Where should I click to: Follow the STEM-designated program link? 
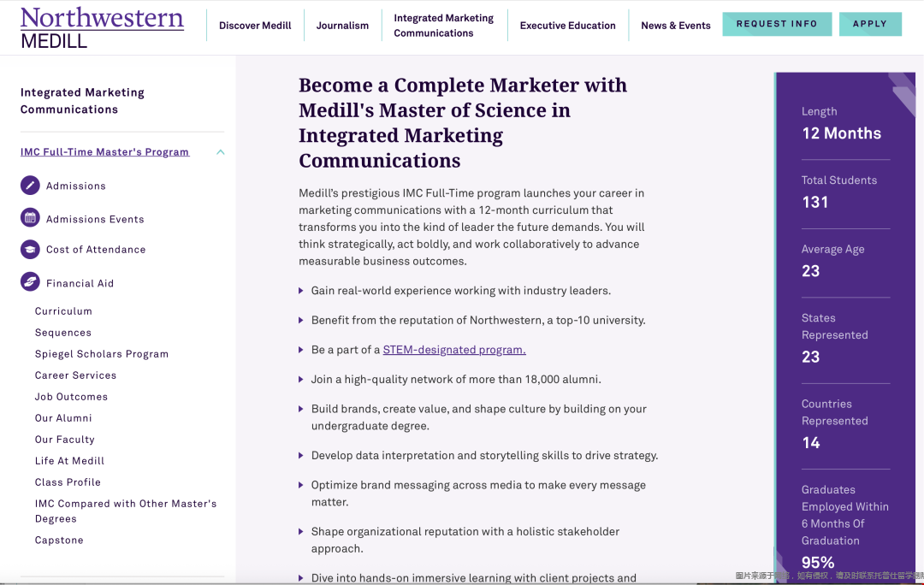(x=453, y=350)
